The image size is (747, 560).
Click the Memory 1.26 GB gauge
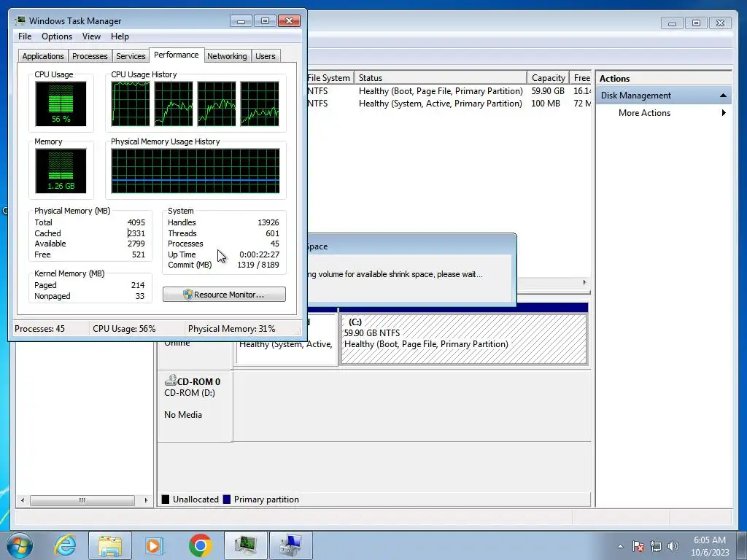click(x=61, y=171)
